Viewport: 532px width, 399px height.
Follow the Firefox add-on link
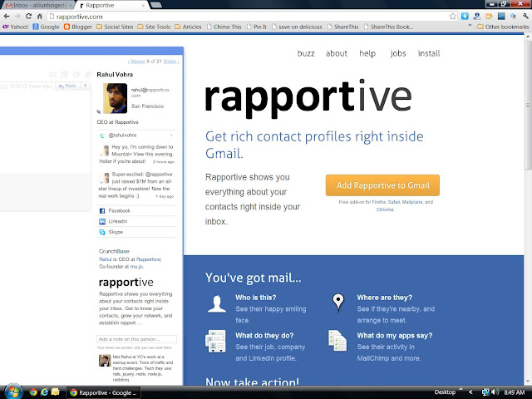click(x=379, y=202)
